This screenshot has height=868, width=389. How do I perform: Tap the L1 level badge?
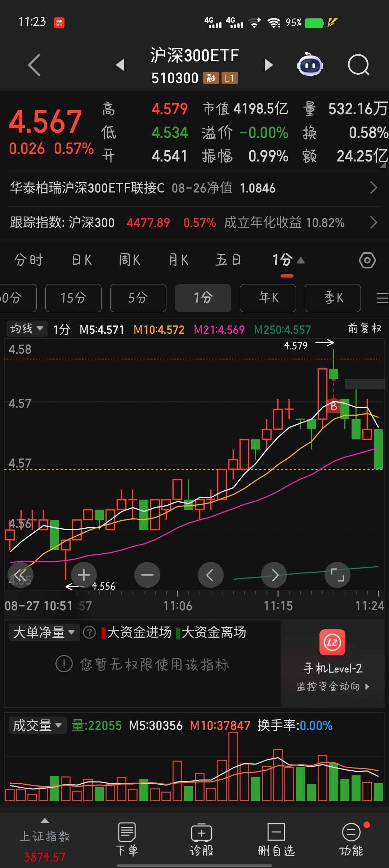point(229,78)
